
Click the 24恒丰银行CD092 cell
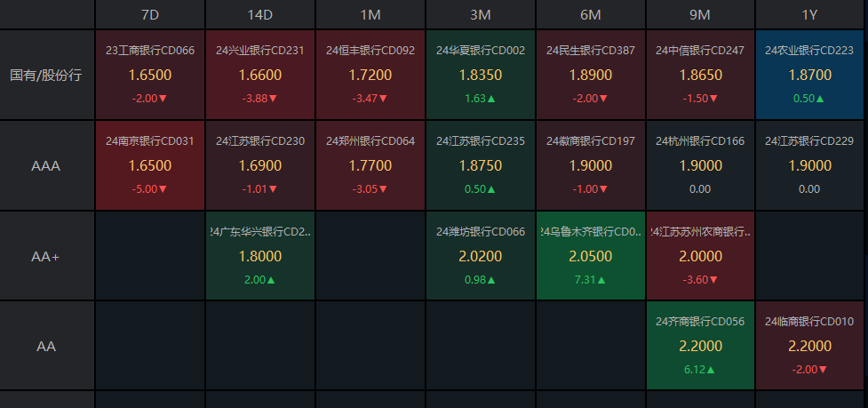[x=370, y=75]
